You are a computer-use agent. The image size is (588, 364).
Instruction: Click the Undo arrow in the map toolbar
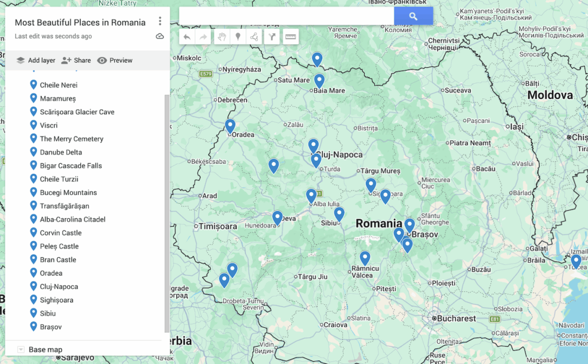click(x=187, y=37)
